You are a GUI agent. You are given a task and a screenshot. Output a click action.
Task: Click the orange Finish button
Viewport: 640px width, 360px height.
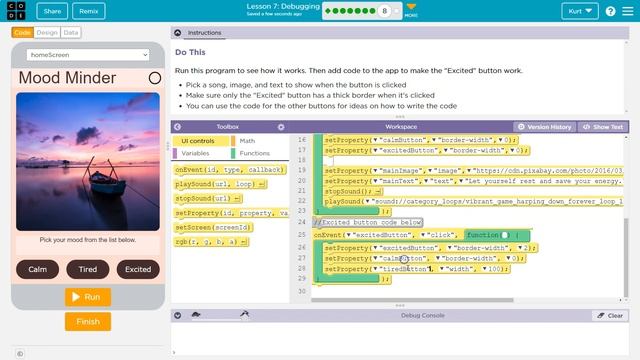(88, 322)
